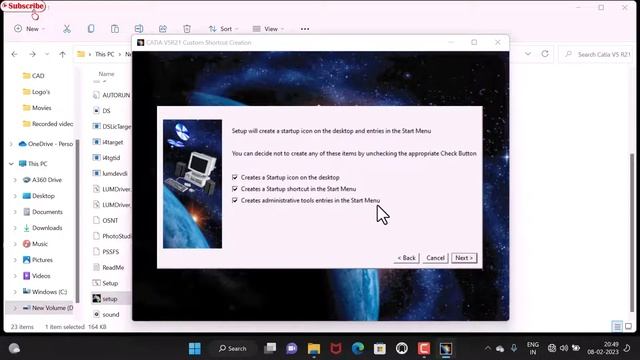Image resolution: width=640 pixels, height=360 pixels.
Task: Uncheck Creates a Startup shortcut in Start Menu
Action: [235, 189]
